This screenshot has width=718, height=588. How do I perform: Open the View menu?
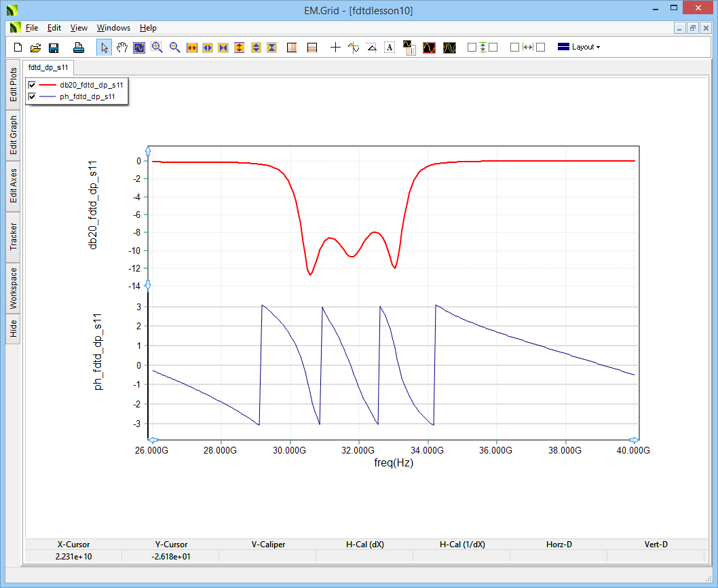click(79, 28)
